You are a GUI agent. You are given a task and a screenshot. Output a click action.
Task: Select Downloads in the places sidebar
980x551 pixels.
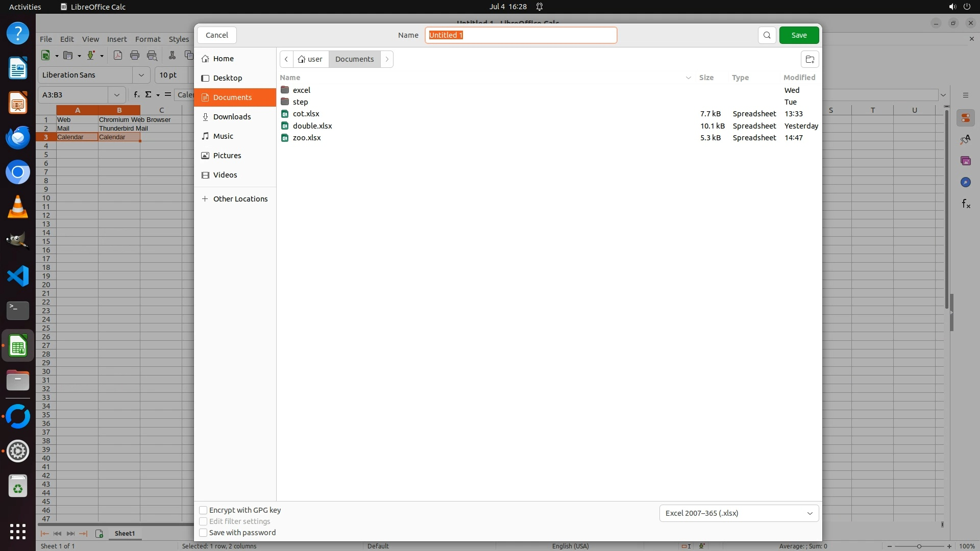232,117
